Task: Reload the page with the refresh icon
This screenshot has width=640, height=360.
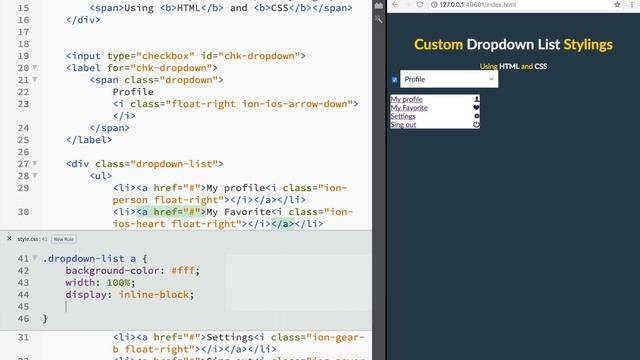Action: 420,4
